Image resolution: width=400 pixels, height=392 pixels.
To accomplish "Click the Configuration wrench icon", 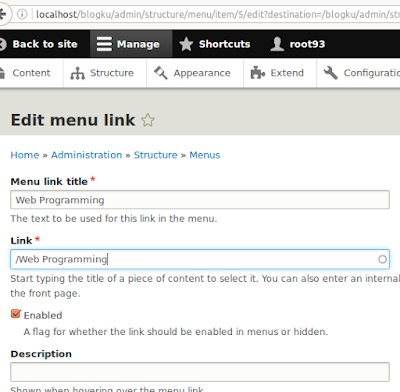I will (x=330, y=73).
